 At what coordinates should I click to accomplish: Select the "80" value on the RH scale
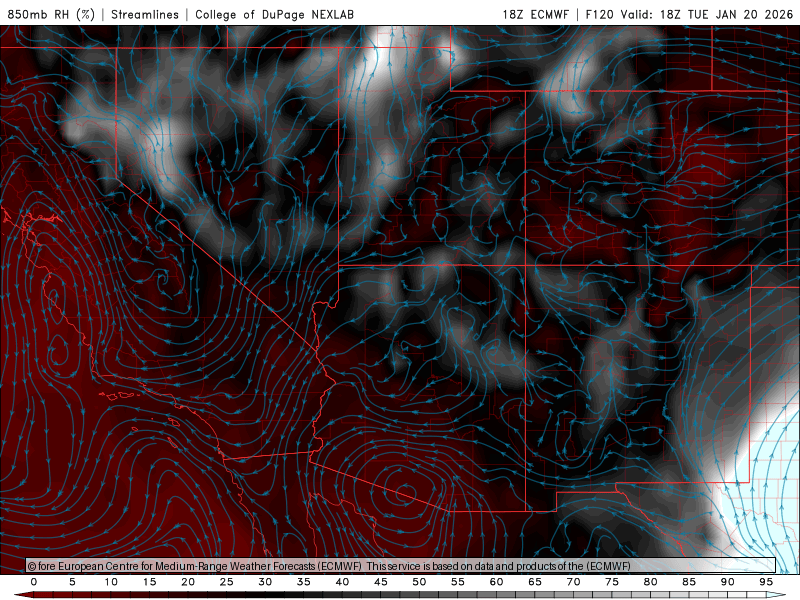click(x=651, y=582)
